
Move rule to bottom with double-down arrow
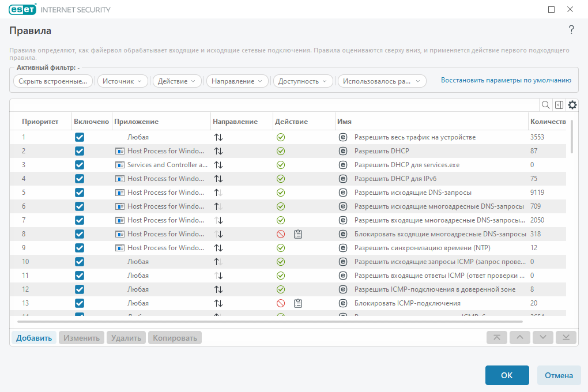coord(566,338)
